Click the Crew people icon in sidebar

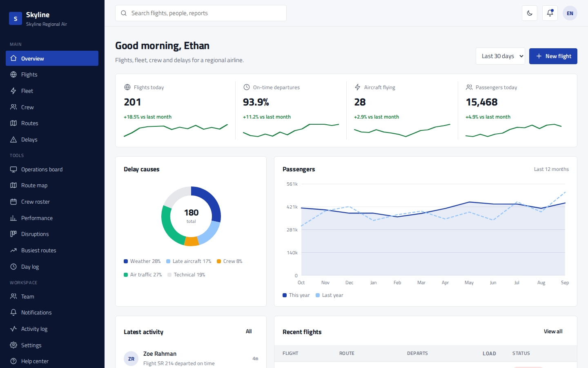coord(13,107)
